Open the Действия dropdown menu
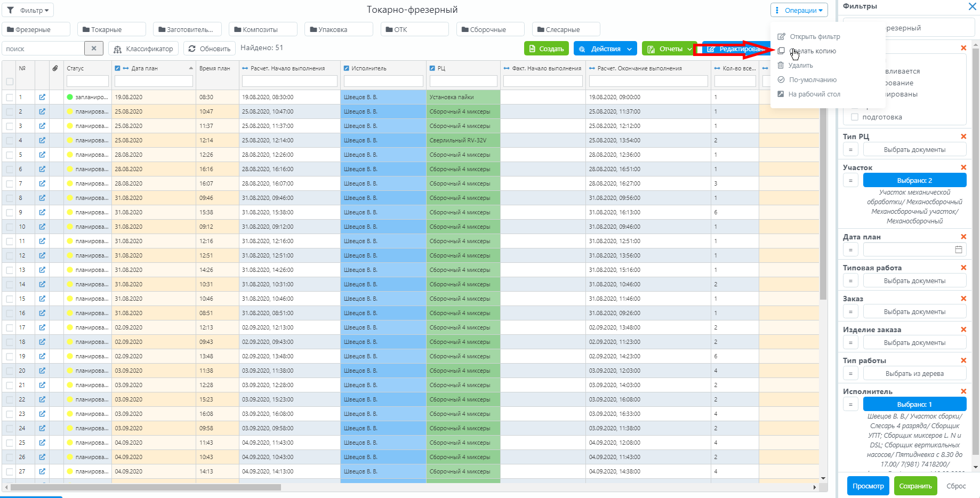This screenshot has height=498, width=980. point(605,49)
